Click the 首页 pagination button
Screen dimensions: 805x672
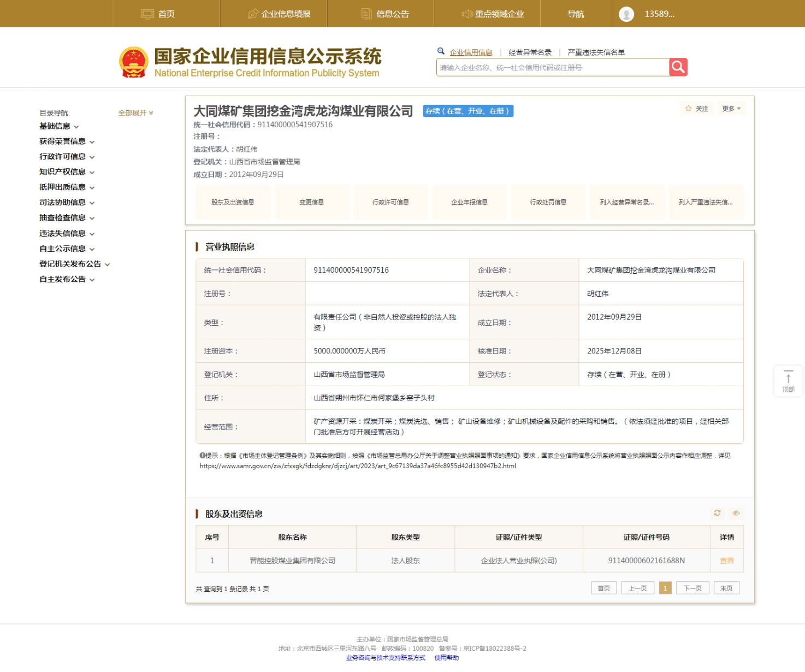click(x=604, y=588)
